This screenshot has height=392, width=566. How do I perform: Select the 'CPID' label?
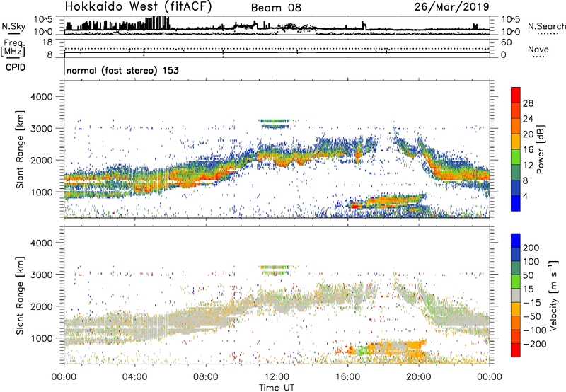pos(16,67)
